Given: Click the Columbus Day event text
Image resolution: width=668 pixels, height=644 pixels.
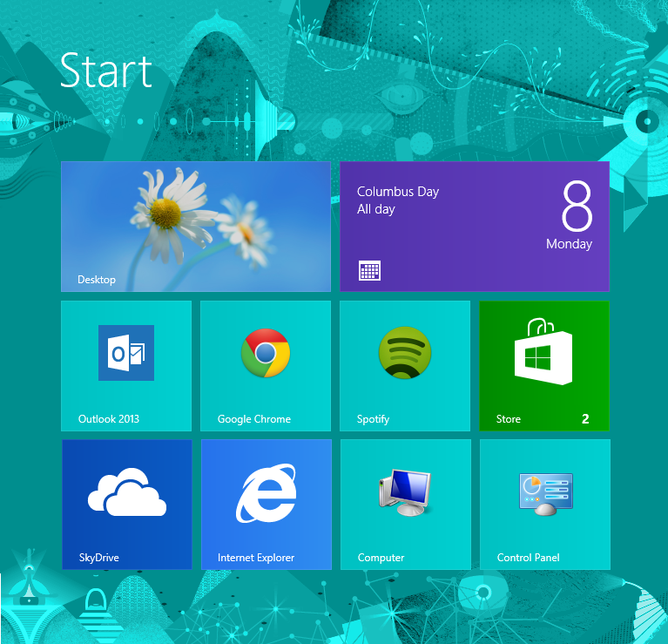Looking at the screenshot, I should point(398,192).
